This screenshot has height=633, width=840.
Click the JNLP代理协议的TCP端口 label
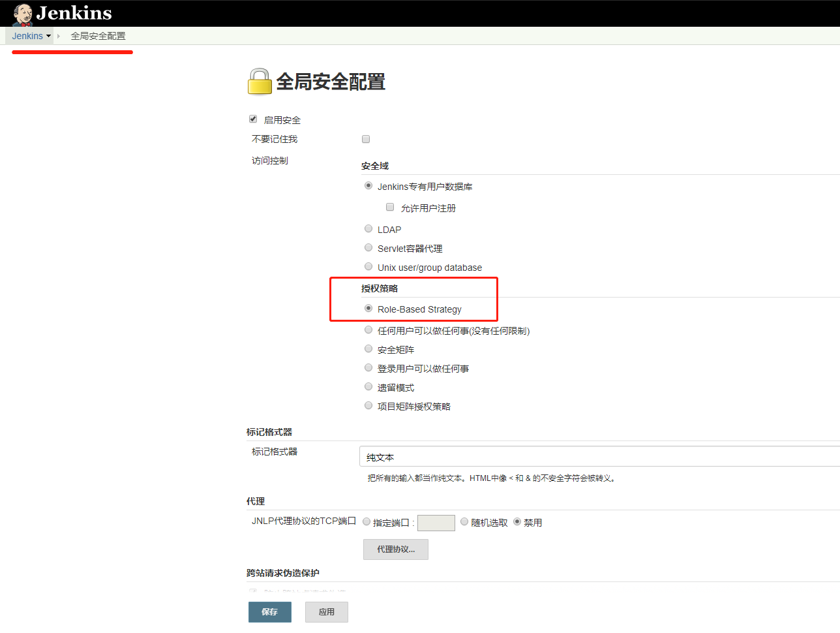coord(304,521)
